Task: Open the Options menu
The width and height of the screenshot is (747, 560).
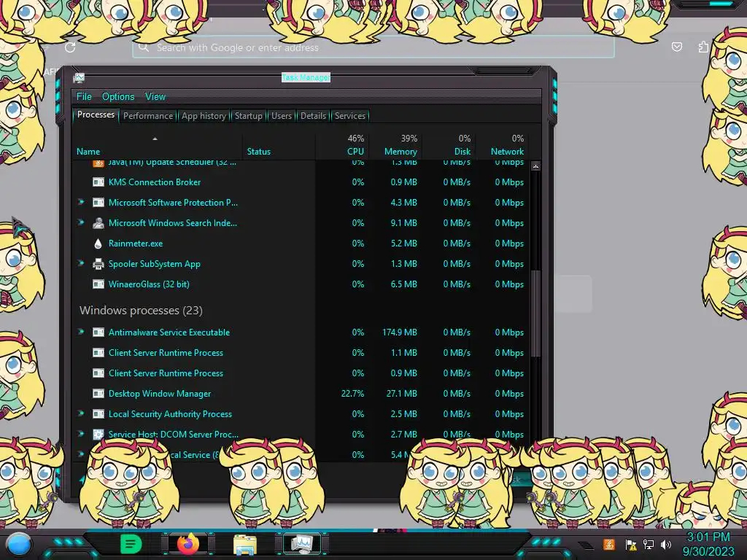Action: [118, 97]
